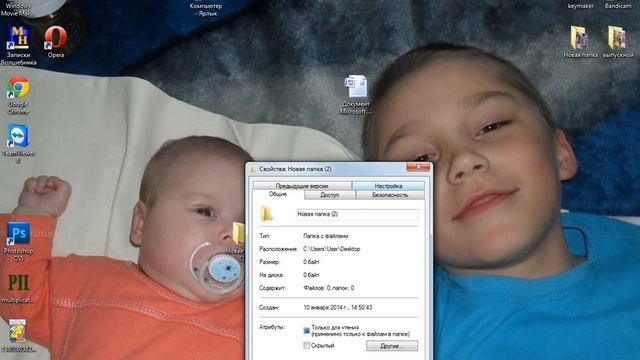Switch to the Предыдущие версии tab
Image resolution: width=640 pixels, height=360 pixels.
(302, 186)
